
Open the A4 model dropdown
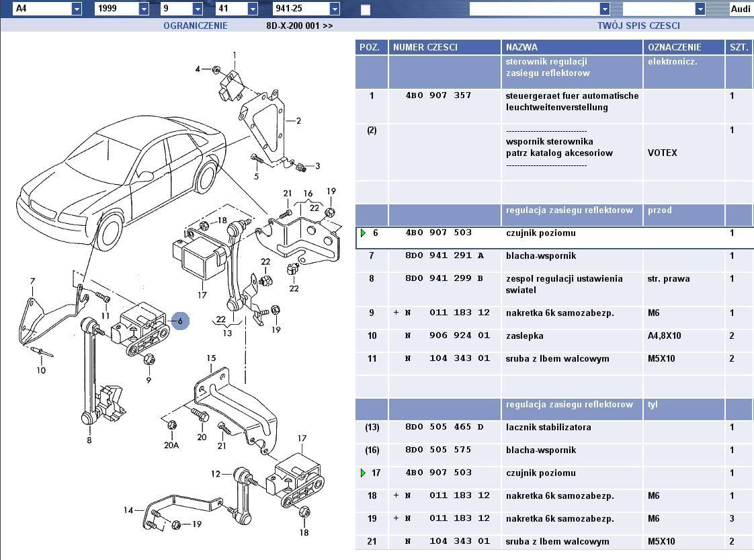click(77, 8)
